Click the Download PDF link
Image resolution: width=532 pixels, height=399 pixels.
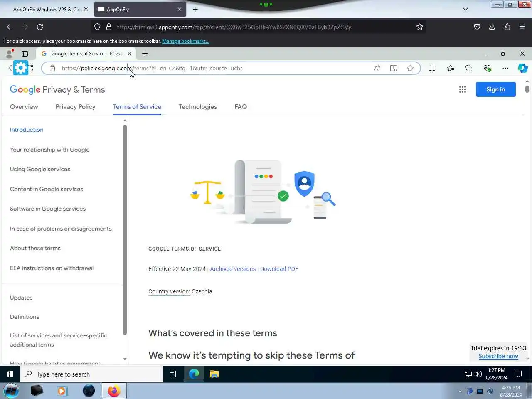pyautogui.click(x=279, y=269)
